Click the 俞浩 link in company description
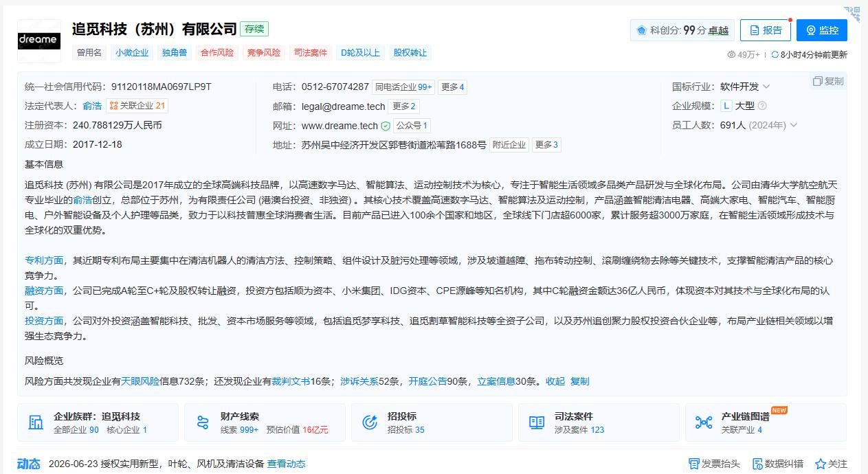 coord(82,200)
